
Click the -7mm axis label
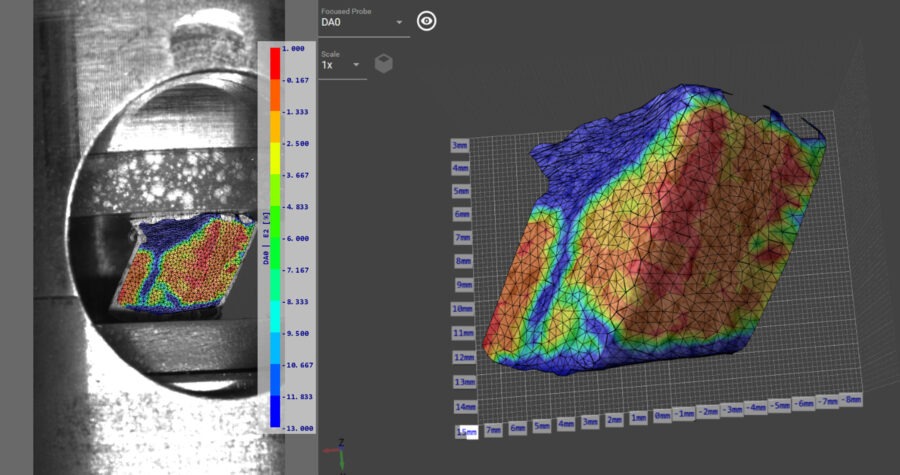[827, 401]
